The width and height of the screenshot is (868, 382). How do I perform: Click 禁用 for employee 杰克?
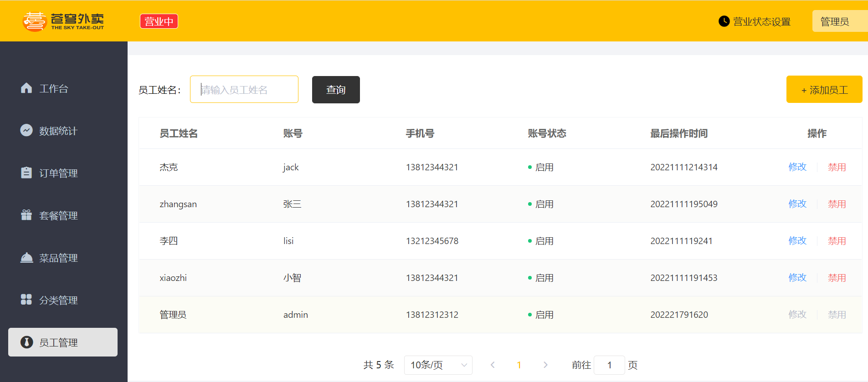837,167
